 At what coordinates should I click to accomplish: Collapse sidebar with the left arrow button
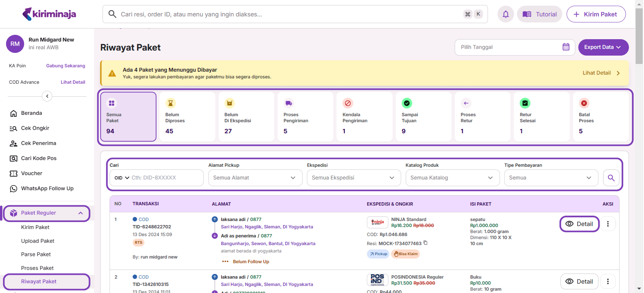pyautogui.click(x=47, y=96)
